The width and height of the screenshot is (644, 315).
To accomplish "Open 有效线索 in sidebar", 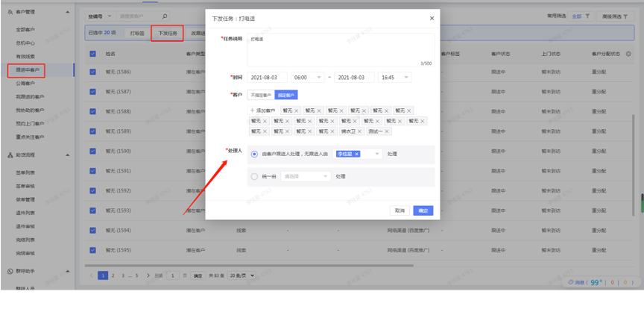I will coord(25,56).
